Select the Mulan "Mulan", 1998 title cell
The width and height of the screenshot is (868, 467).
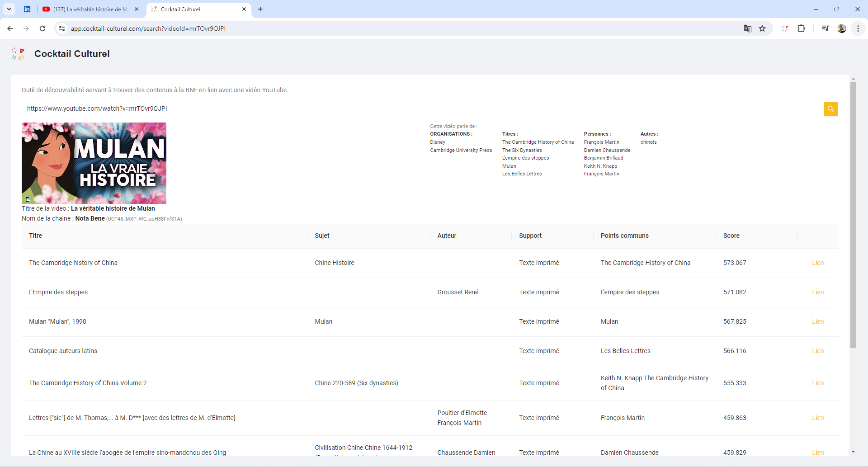point(57,321)
